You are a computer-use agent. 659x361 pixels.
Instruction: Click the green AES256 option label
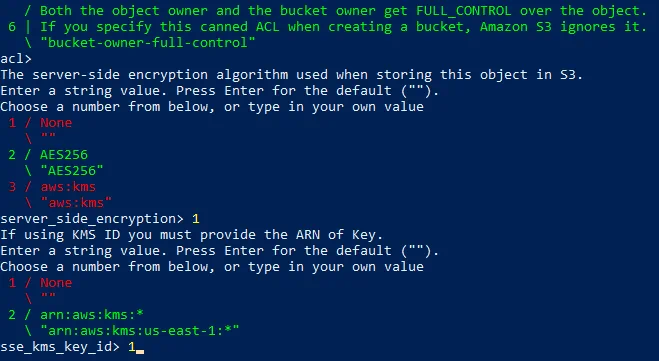tap(64, 155)
